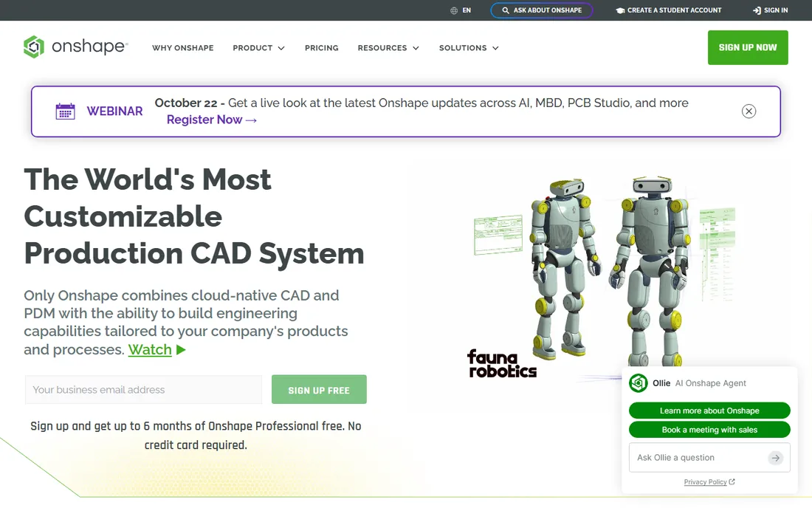Click the WEBINAR label in banner
This screenshot has height=508, width=812.
[x=114, y=111]
